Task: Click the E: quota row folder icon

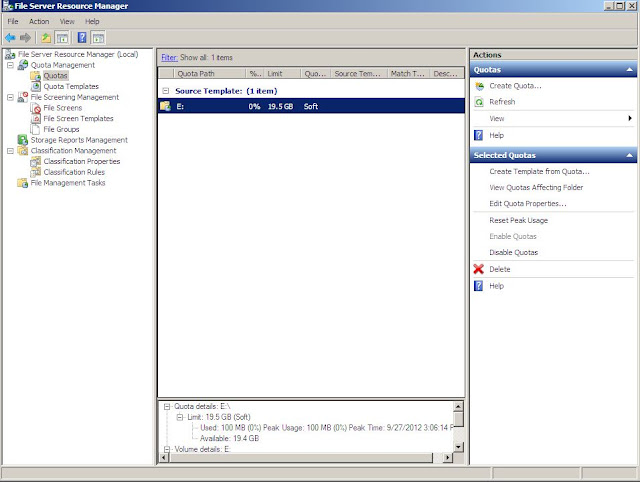Action: [x=165, y=106]
